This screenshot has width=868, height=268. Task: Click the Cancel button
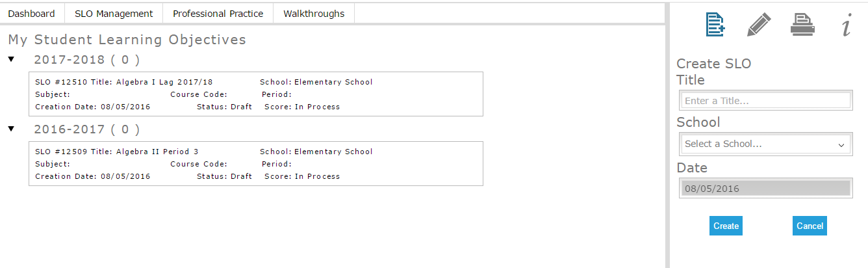810,226
